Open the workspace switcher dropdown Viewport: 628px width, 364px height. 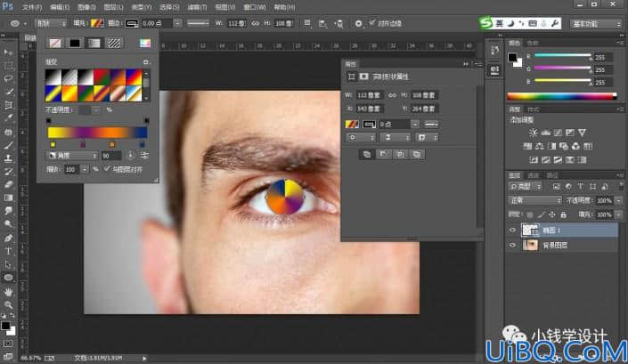point(596,24)
